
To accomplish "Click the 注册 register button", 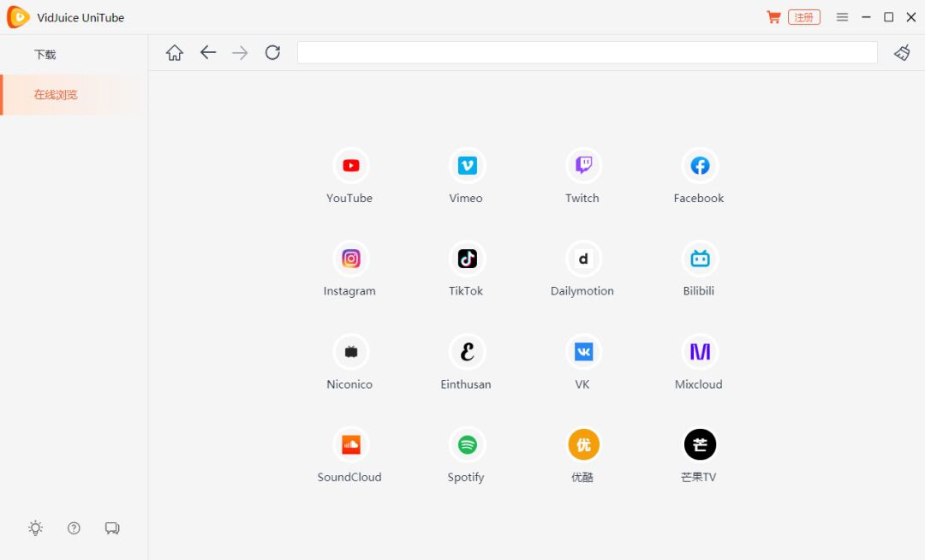I will [x=804, y=17].
